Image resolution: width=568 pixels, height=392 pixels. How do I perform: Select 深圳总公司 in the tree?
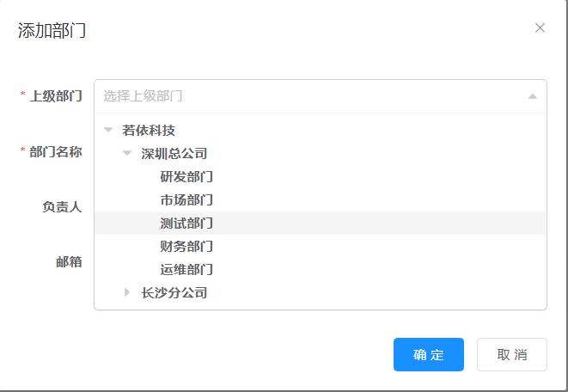(174, 153)
